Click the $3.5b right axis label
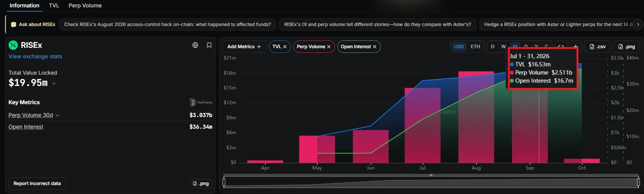644x194 pixels. [x=617, y=58]
